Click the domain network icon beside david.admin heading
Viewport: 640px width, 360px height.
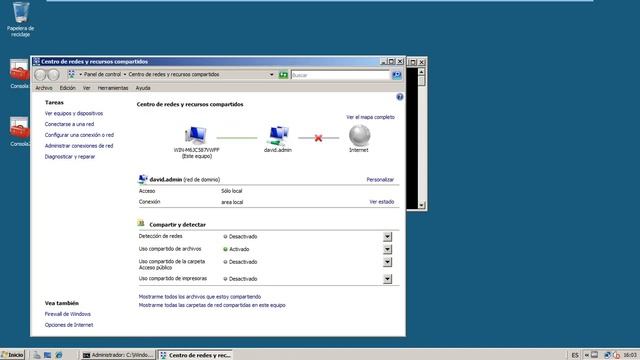pyautogui.click(x=143, y=179)
